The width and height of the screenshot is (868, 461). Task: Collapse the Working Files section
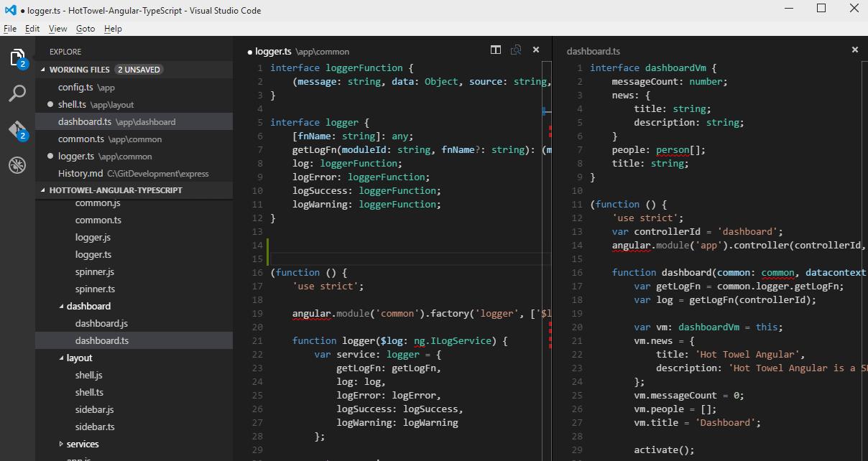[43, 70]
